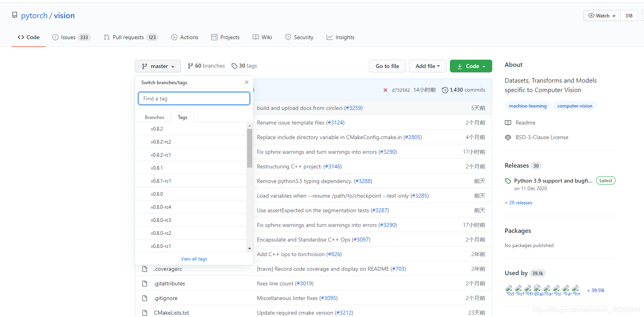The width and height of the screenshot is (644, 317).
Task: Select tag v0.8.0-rc3
Action: 191,220
